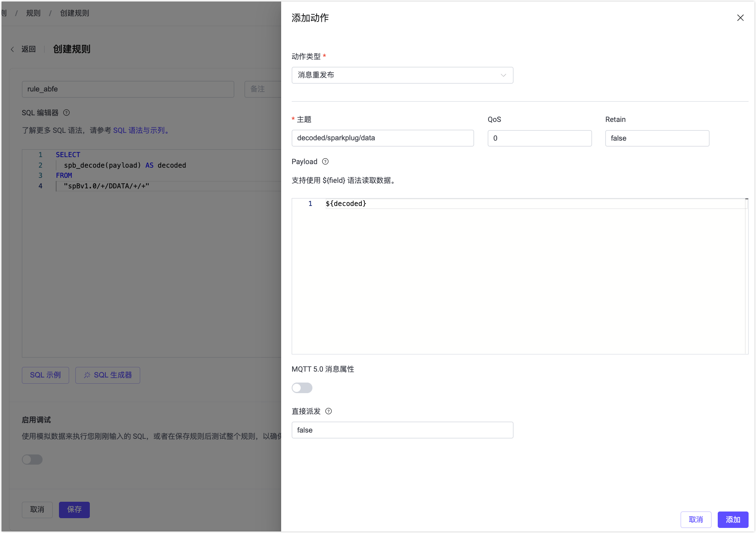
Task: Enable MQTT 5.0 消息属性 toggle
Action: tap(302, 388)
